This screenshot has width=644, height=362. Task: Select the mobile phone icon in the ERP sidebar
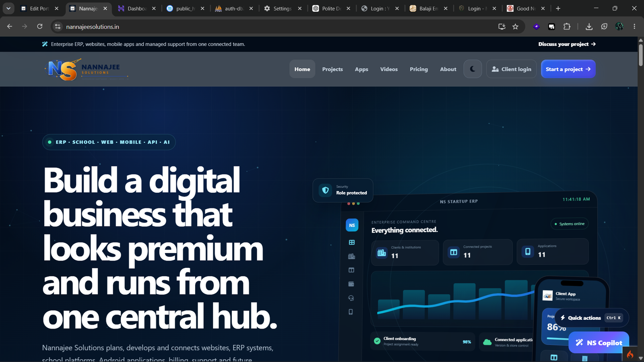click(351, 312)
